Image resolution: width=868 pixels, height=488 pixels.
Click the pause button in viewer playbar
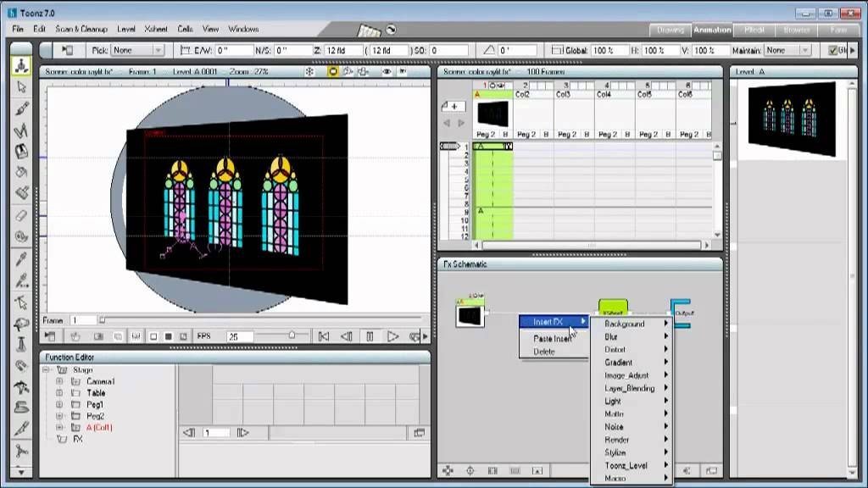370,336
